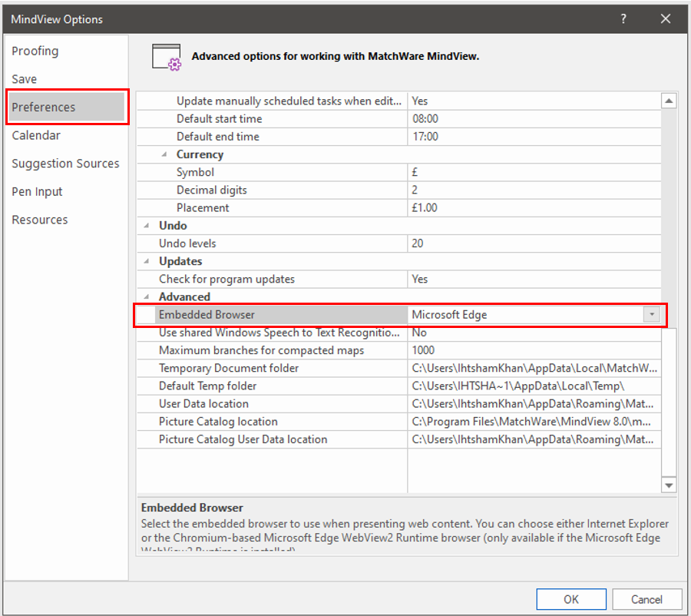Select the Default Temp folder label
The image size is (691, 616).
[x=207, y=386]
